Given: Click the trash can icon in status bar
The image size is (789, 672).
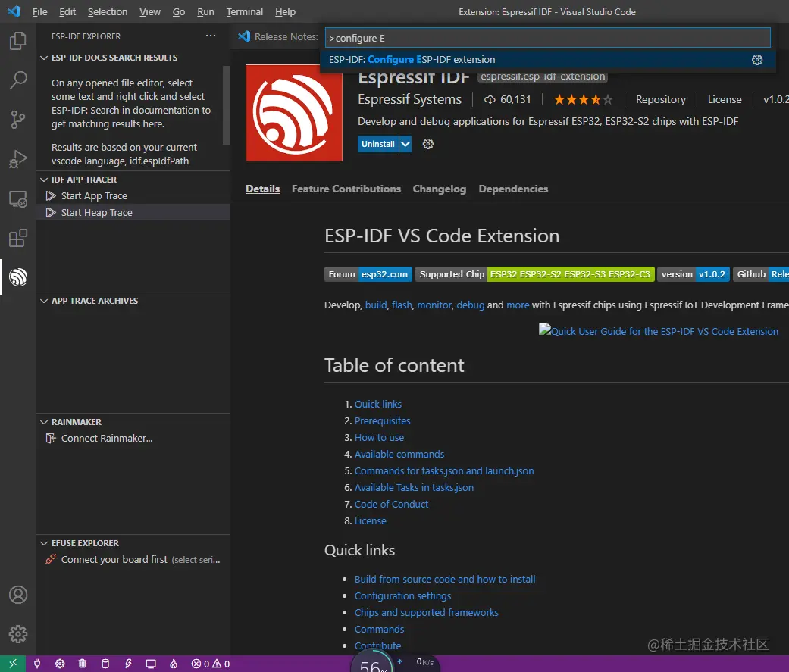Looking at the screenshot, I should tap(83, 664).
